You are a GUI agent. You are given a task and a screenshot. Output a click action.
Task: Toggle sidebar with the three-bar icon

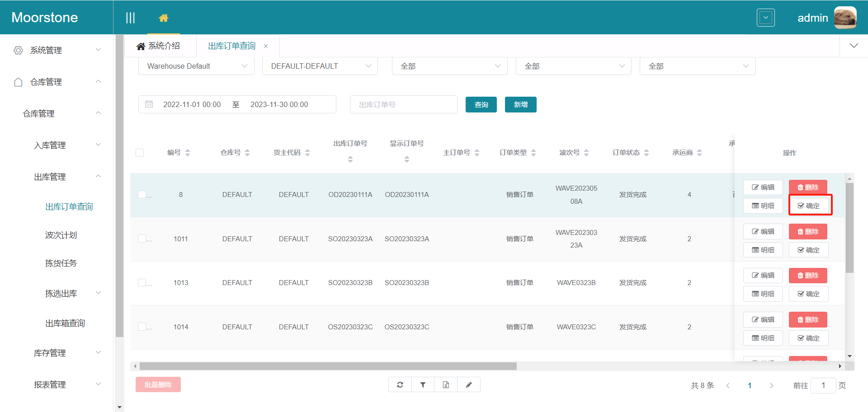pyautogui.click(x=130, y=18)
